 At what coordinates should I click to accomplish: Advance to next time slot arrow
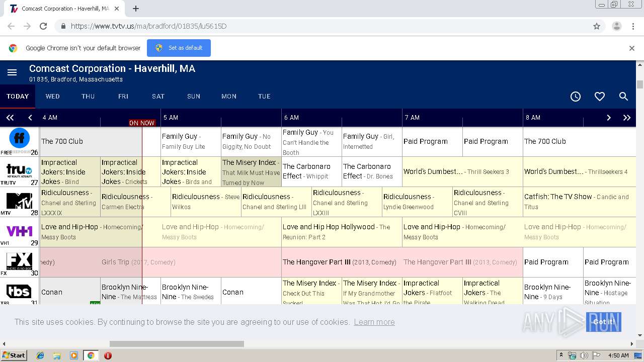click(x=608, y=118)
